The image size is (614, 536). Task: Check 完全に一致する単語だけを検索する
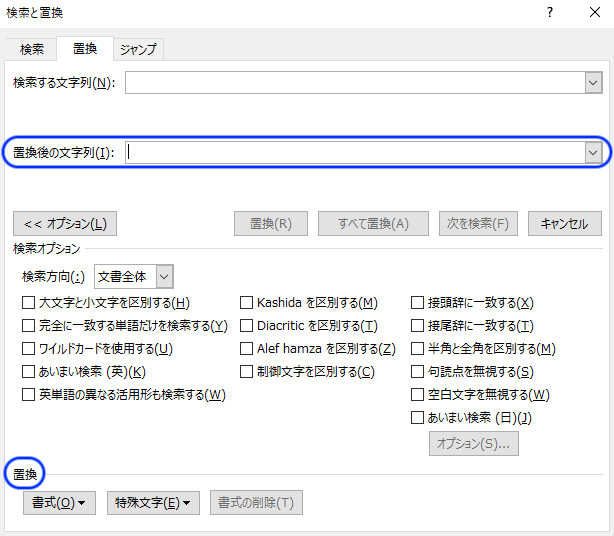coord(29,326)
